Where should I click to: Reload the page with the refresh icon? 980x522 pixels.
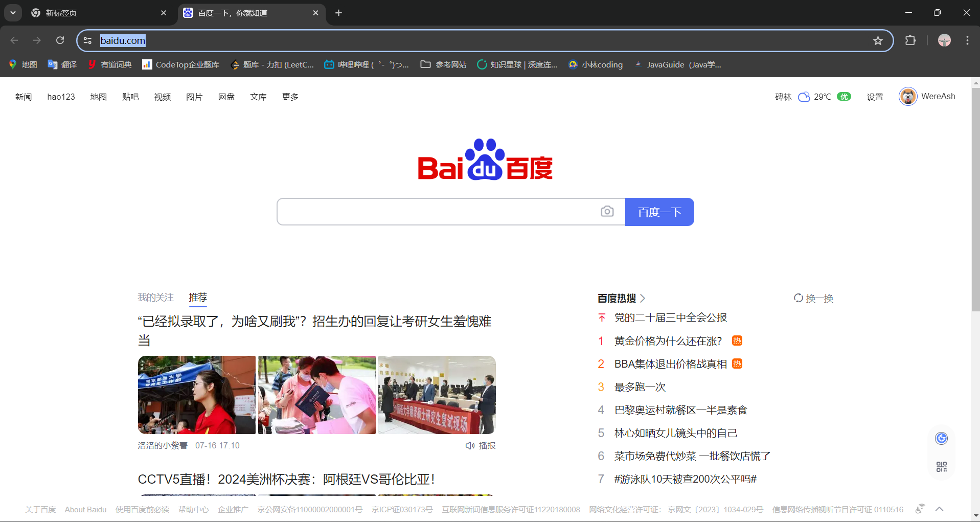pyautogui.click(x=60, y=40)
